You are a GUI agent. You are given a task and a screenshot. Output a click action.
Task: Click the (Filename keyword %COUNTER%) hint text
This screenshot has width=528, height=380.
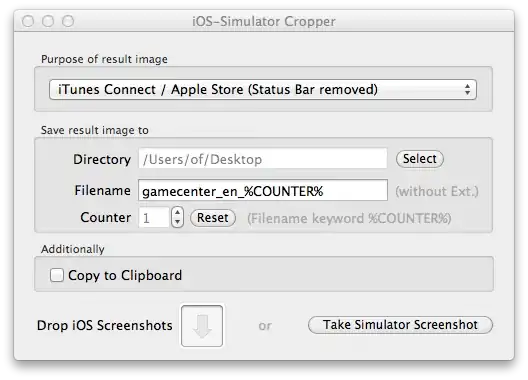tap(349, 218)
